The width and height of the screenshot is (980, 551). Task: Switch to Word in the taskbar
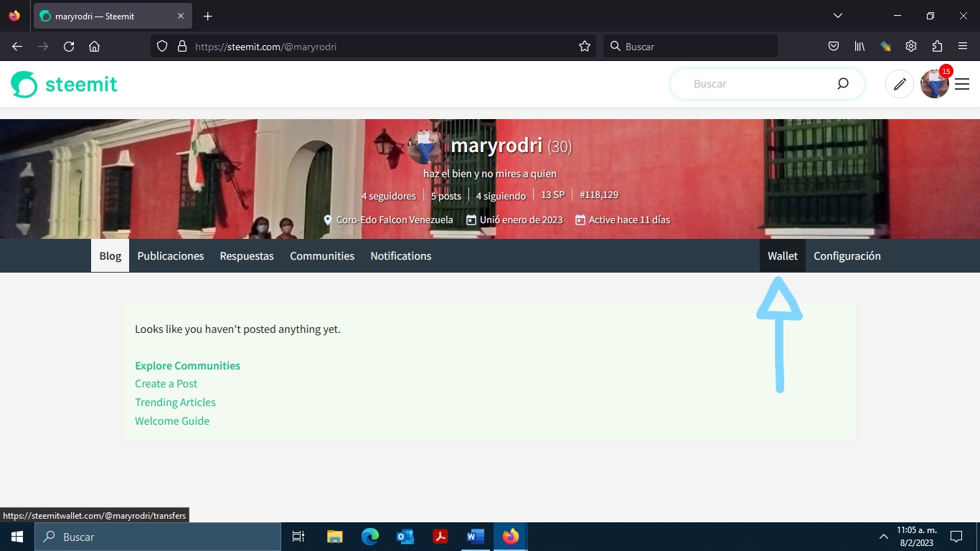click(476, 537)
